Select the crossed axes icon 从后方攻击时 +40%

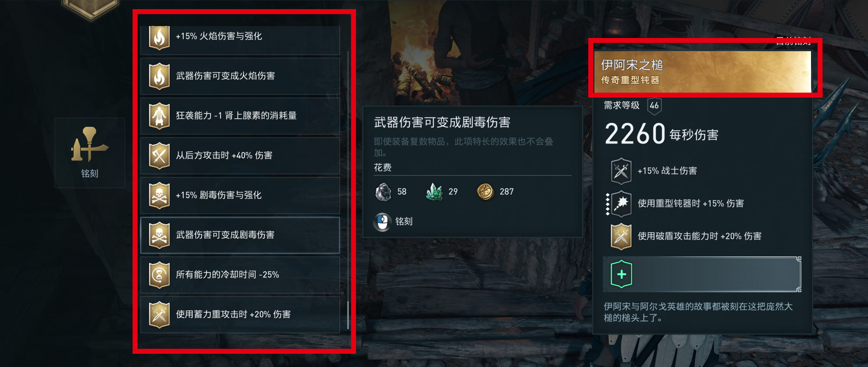[159, 156]
